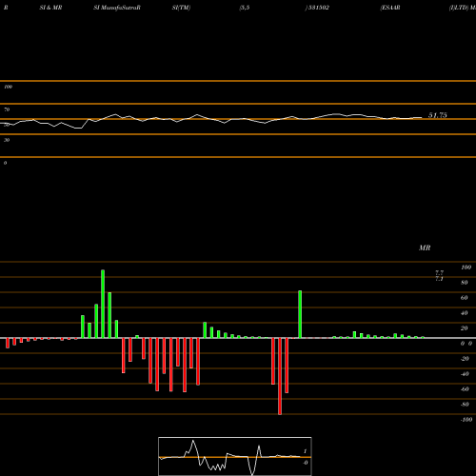
Task: Click the '(ESAAR' company name text
Action: tap(390, 8)
